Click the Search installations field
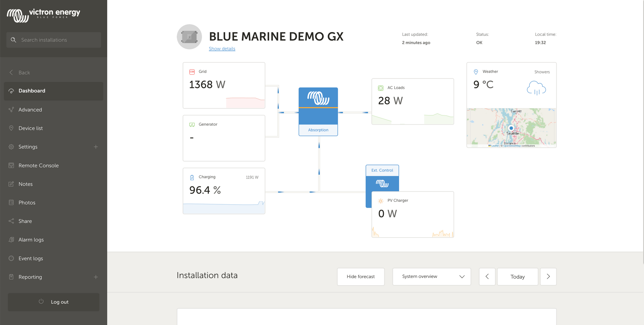644x325 pixels. [x=53, y=40]
